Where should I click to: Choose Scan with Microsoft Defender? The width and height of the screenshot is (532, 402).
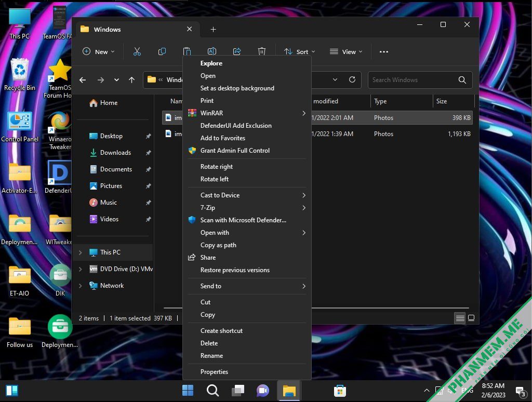tap(247, 220)
